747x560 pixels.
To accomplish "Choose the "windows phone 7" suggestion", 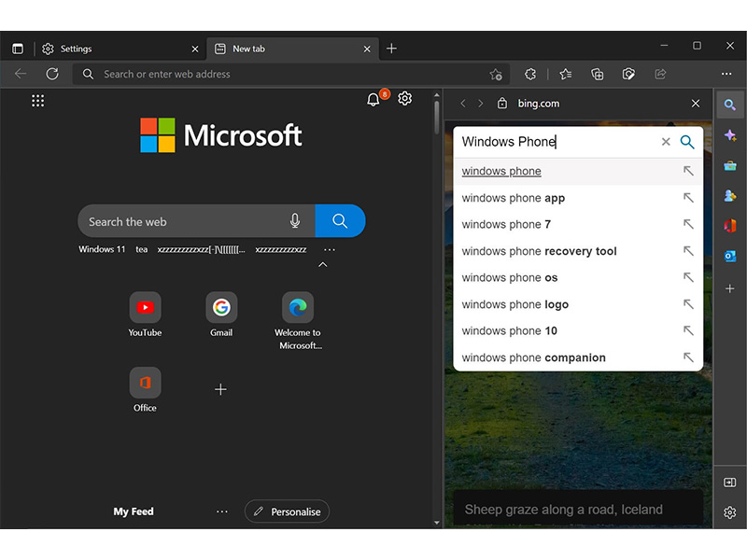I will (x=578, y=224).
